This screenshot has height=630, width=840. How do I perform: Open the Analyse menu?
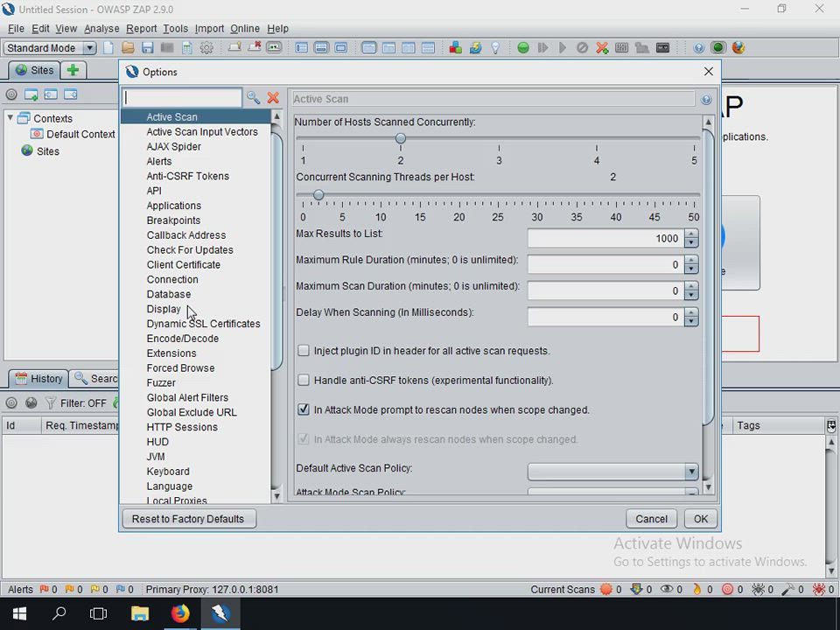[x=101, y=29]
